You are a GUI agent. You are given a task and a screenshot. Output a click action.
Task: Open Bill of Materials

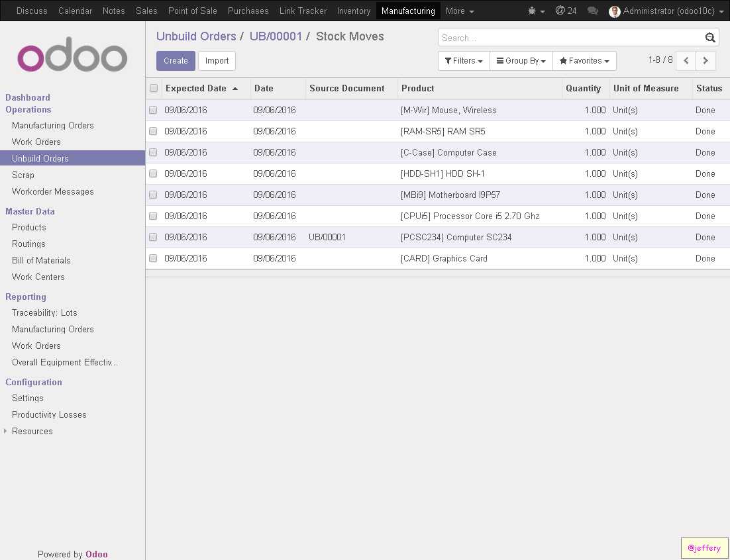41,260
